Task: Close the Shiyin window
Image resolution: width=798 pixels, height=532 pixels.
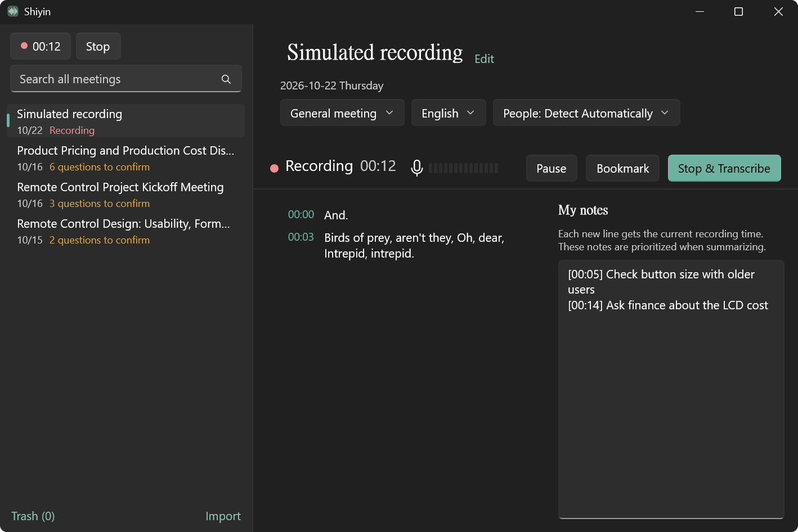Action: 778,12
